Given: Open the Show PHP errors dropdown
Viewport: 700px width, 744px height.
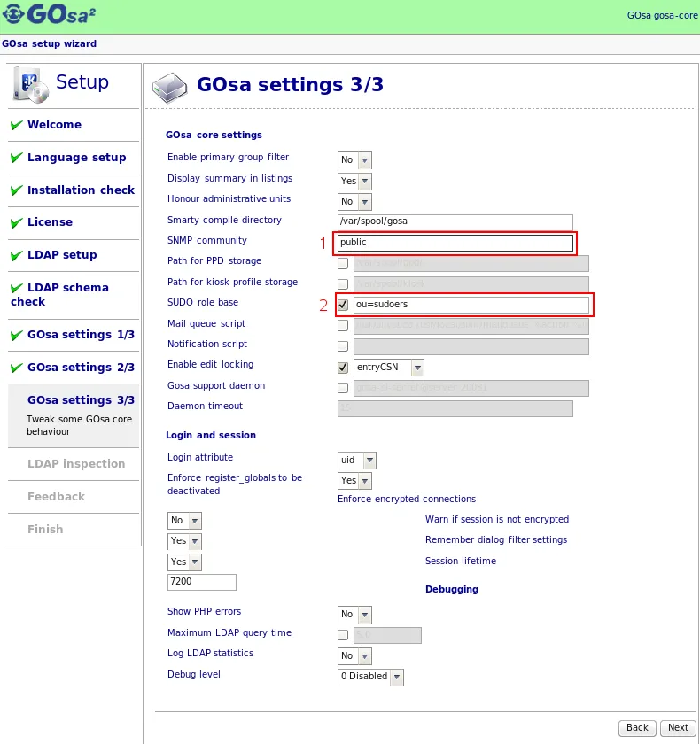Looking at the screenshot, I should [x=354, y=615].
